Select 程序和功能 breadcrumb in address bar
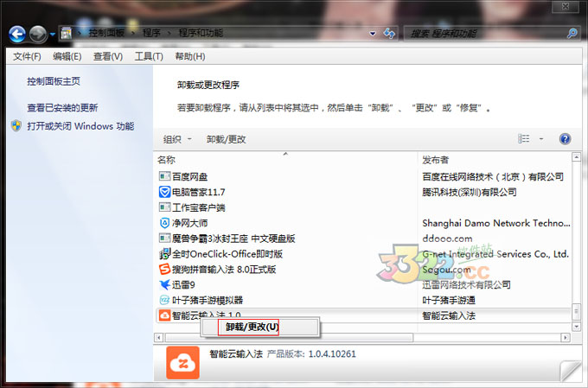Viewport: 588px width, 388px height. coord(201,33)
